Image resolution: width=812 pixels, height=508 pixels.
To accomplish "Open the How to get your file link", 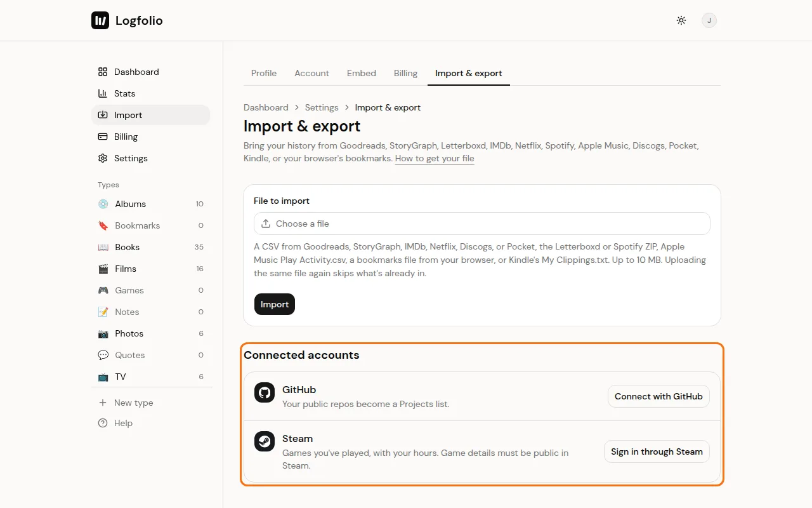I will click(435, 158).
